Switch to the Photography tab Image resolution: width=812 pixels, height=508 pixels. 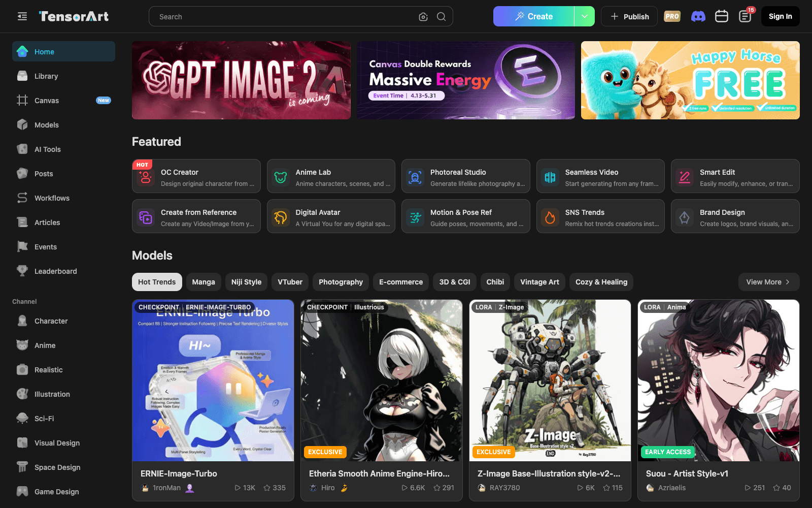point(341,282)
